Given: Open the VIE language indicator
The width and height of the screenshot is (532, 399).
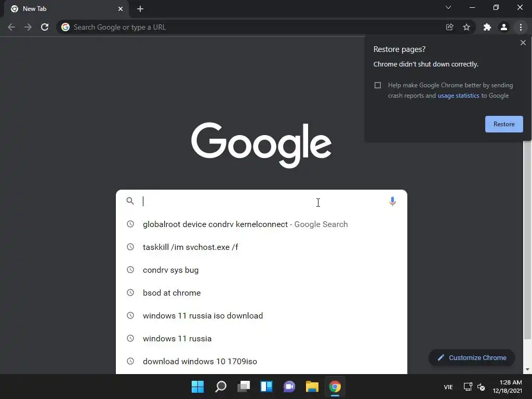Looking at the screenshot, I should (x=448, y=387).
